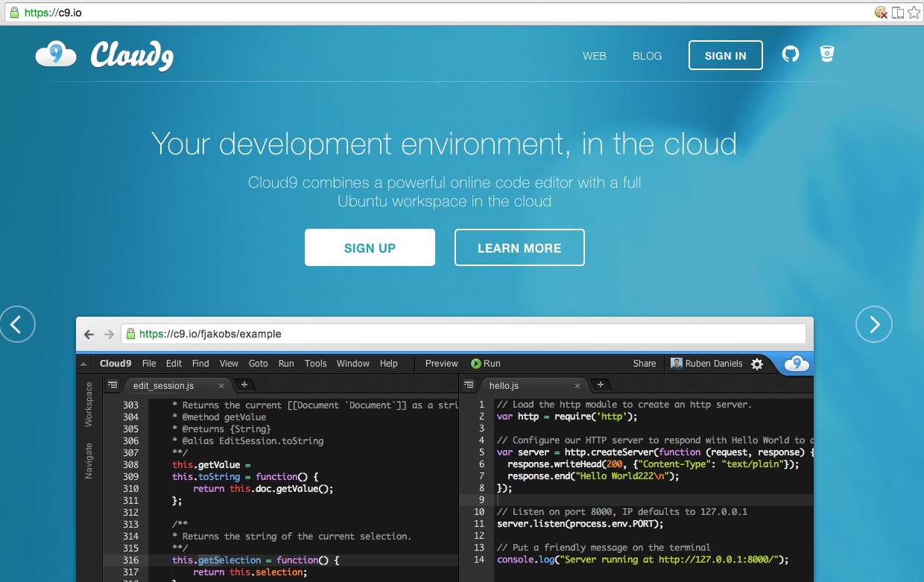
Task: Open the Navigate side panel tab
Action: tap(89, 461)
